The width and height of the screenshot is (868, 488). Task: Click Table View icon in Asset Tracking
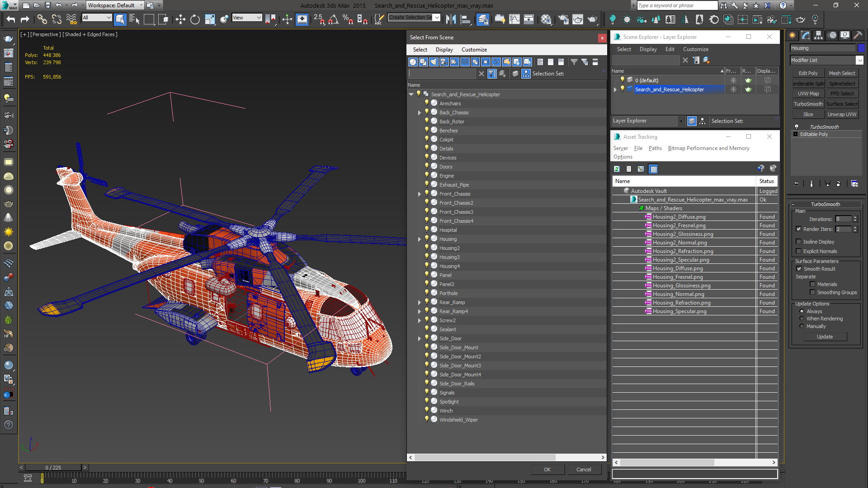pos(654,169)
